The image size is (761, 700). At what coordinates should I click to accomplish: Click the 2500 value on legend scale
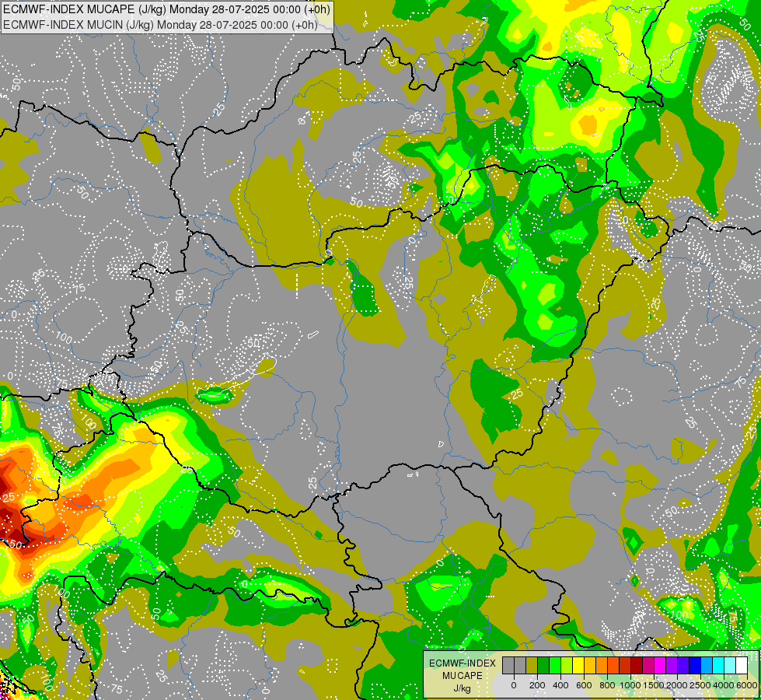tap(701, 685)
